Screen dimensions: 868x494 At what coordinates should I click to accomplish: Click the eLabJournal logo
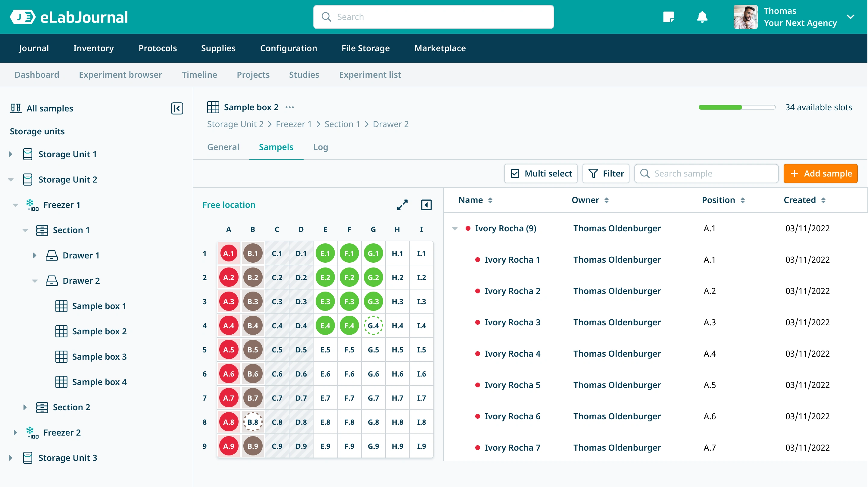pos(69,17)
